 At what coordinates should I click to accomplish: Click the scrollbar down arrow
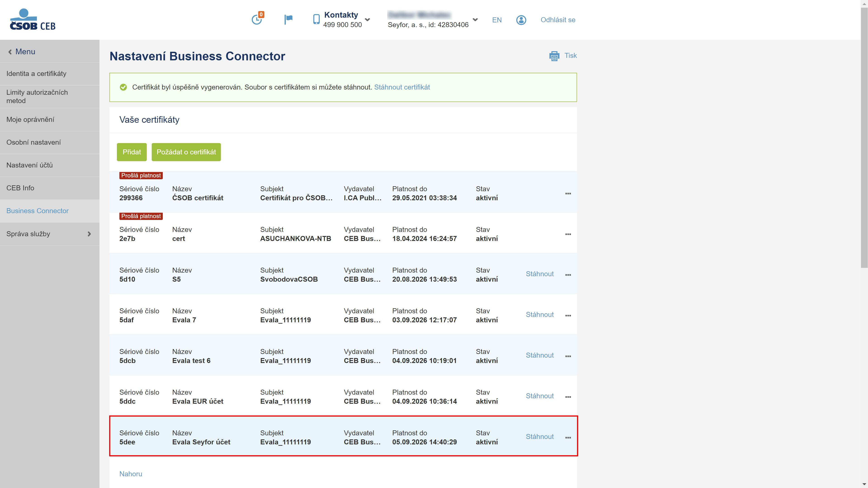click(x=864, y=485)
